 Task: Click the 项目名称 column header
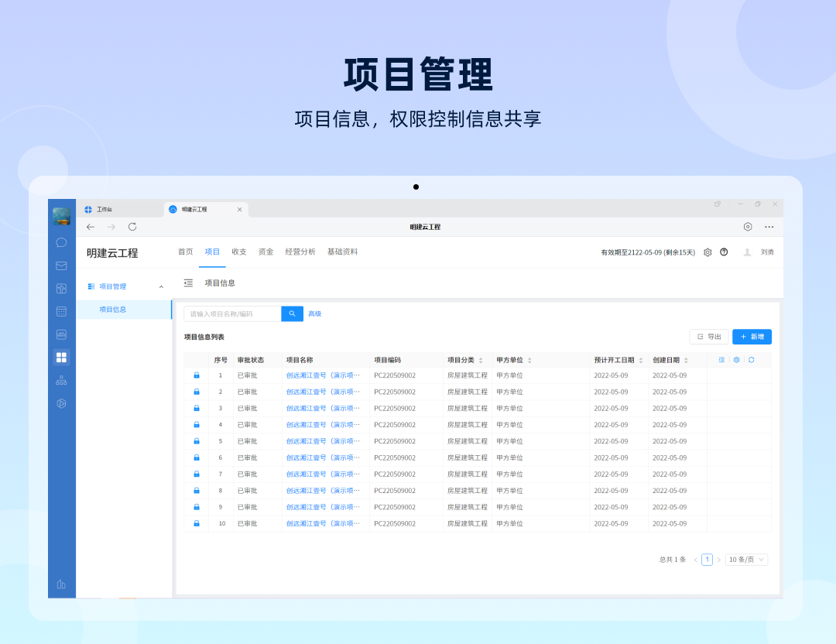pyautogui.click(x=300, y=361)
